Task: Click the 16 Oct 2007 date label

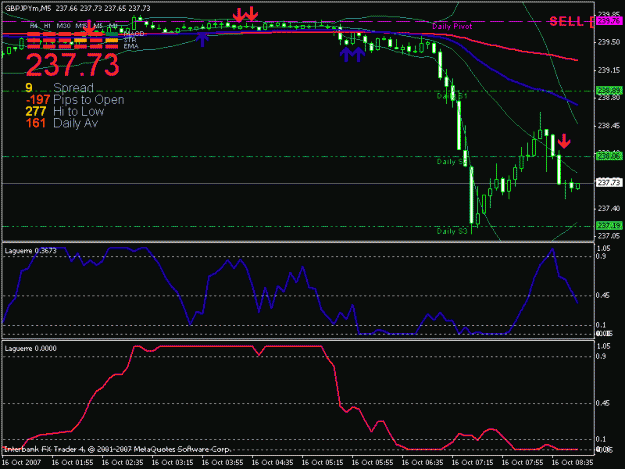Action: click(x=22, y=462)
